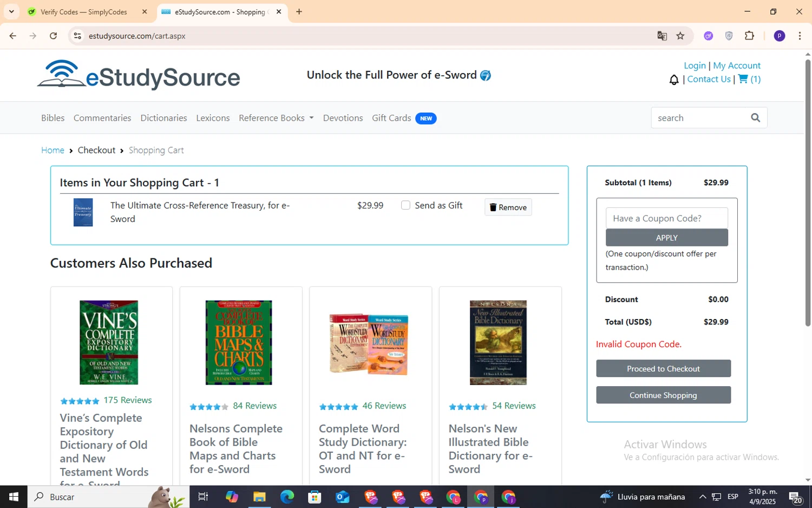812x508 pixels.
Task: Open the notifications bell icon
Action: pos(674,80)
